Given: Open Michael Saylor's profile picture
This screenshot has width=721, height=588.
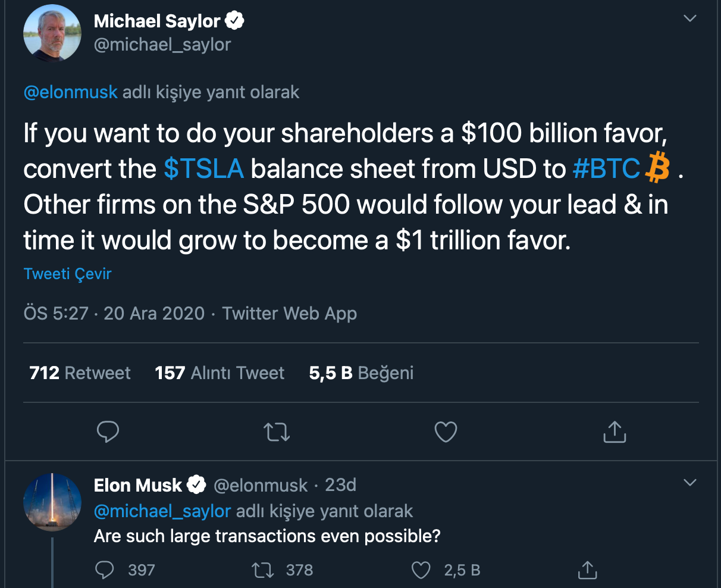Looking at the screenshot, I should (x=52, y=33).
